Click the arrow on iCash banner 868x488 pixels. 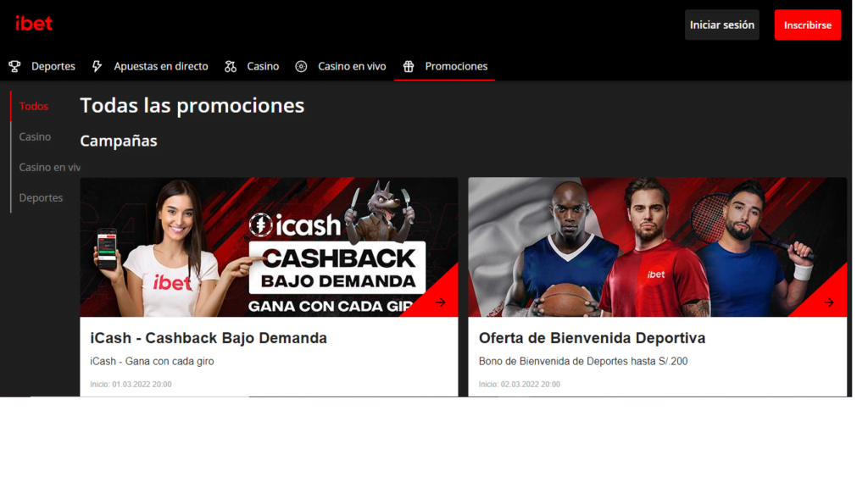[x=441, y=302]
